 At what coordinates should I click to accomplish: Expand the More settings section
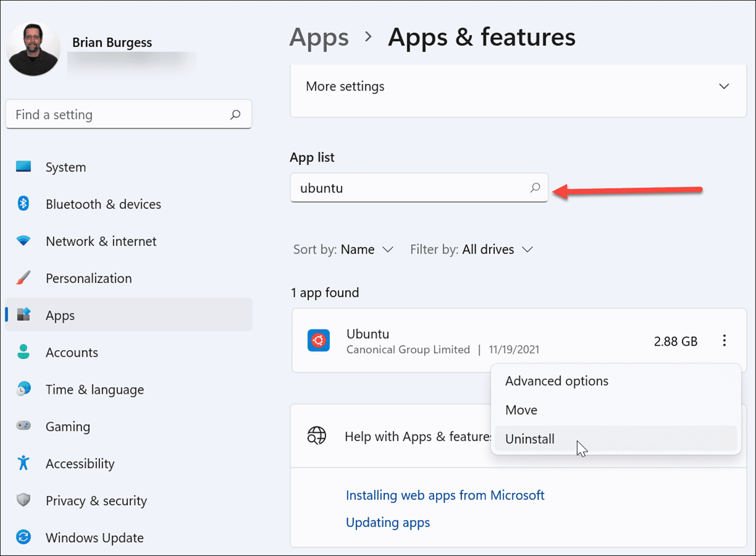click(518, 86)
